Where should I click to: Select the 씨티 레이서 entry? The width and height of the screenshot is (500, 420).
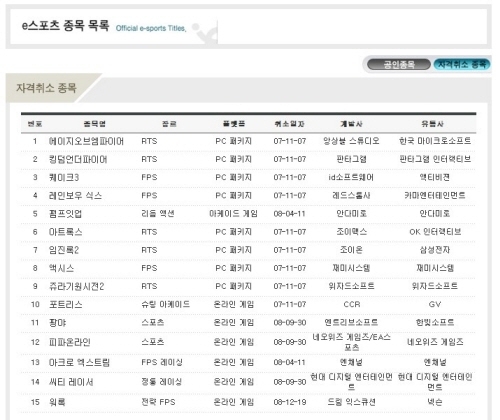click(71, 382)
